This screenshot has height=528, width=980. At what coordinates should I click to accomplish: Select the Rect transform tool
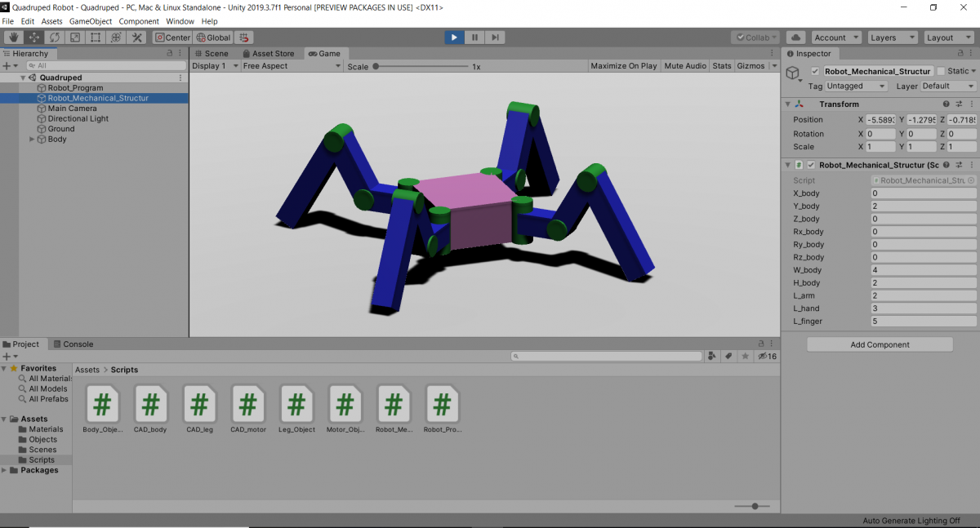(96, 38)
